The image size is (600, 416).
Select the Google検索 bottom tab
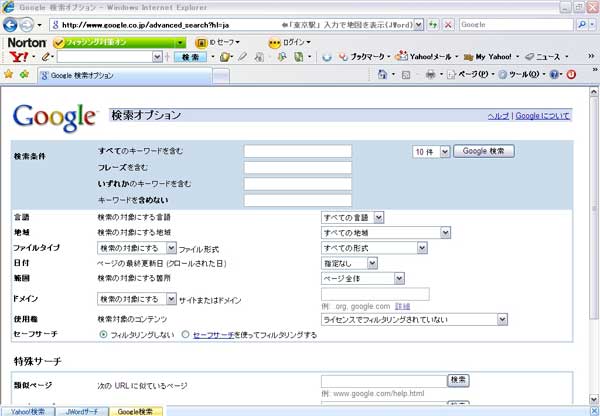tap(136, 412)
